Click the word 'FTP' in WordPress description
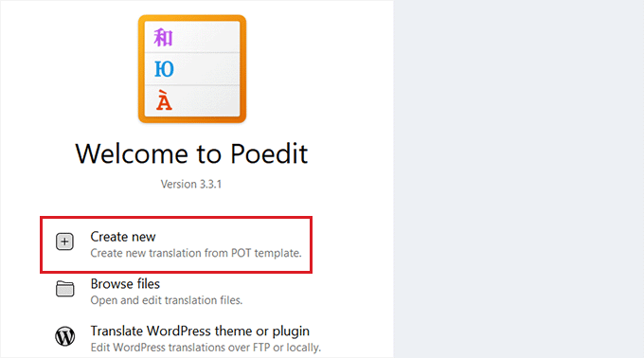Screen dimensions: 644x358 click(261, 348)
